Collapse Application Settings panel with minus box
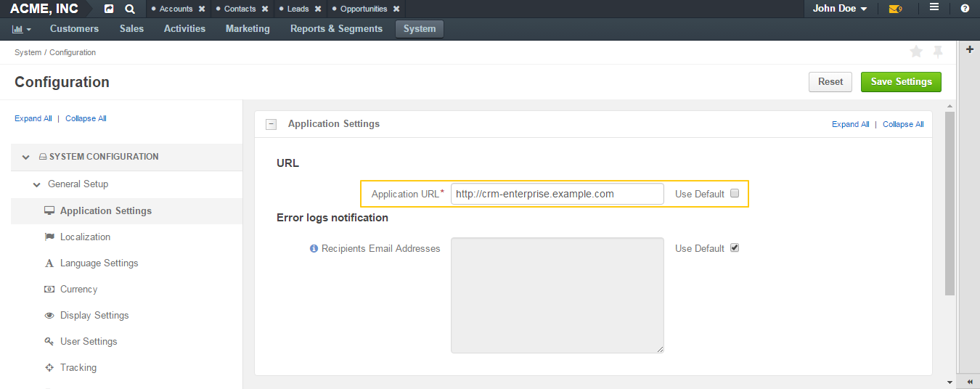This screenshot has width=980, height=389. tap(271, 124)
